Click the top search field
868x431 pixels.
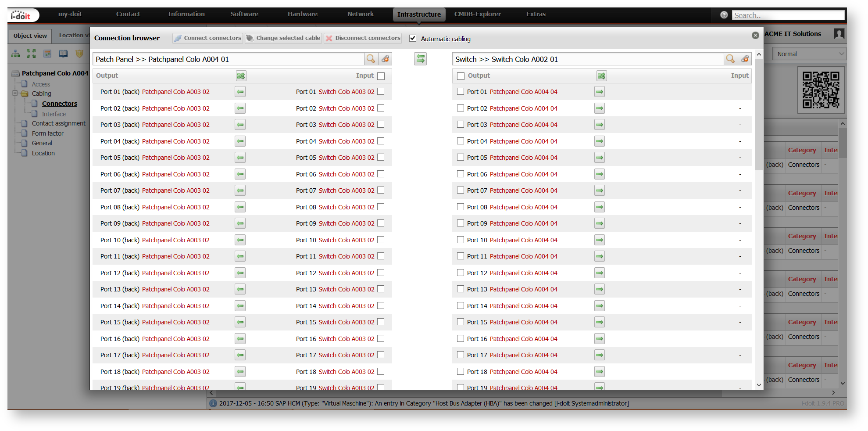pos(788,15)
